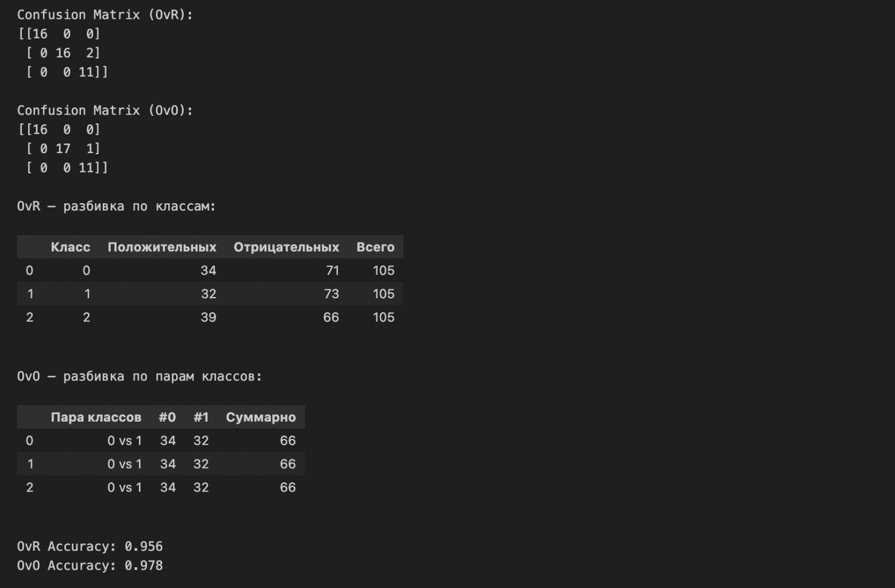Click the "Confusion Matrix (OvR):" heading
This screenshot has width=895, height=588.
point(104,15)
